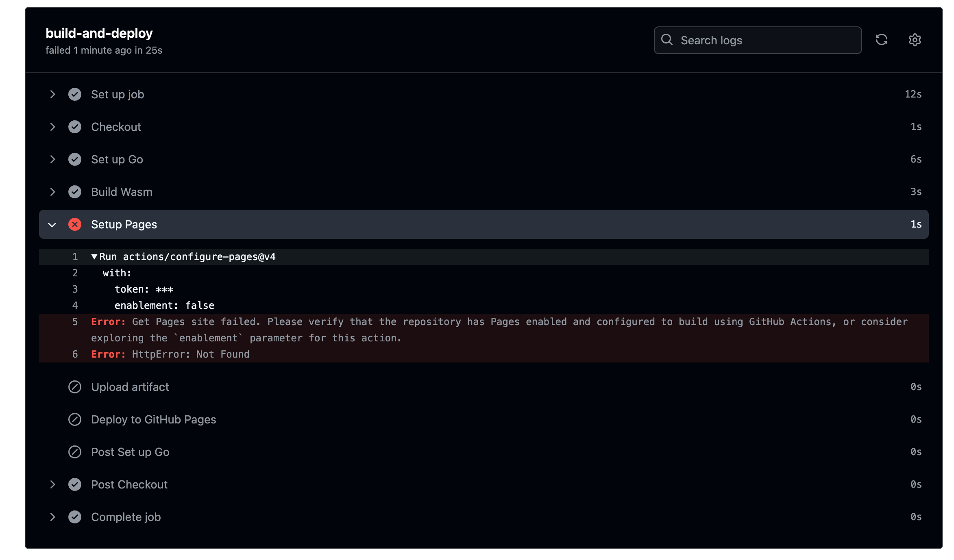Select the Post Set up Go step label
This screenshot has height=560, width=954.
(x=130, y=452)
